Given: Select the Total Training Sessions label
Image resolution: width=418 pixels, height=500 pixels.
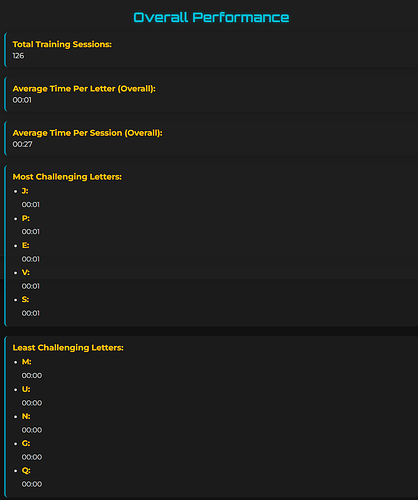Looking at the screenshot, I should point(62,44).
